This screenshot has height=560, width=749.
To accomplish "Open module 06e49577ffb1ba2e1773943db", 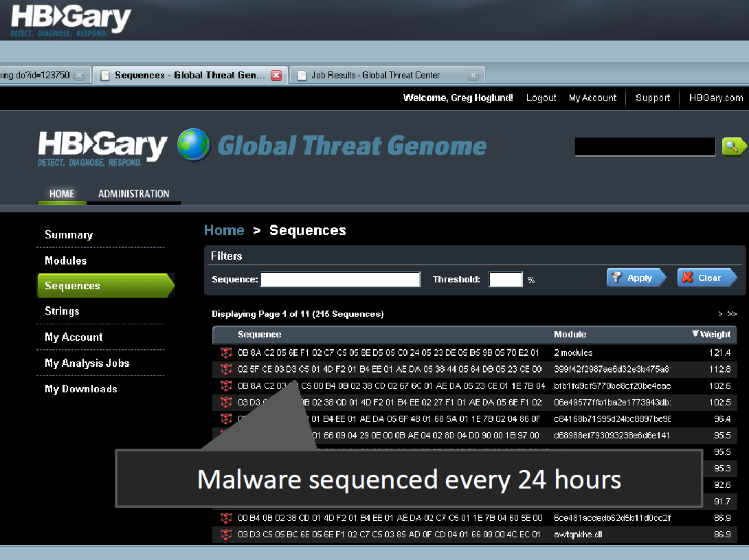I will tap(612, 403).
